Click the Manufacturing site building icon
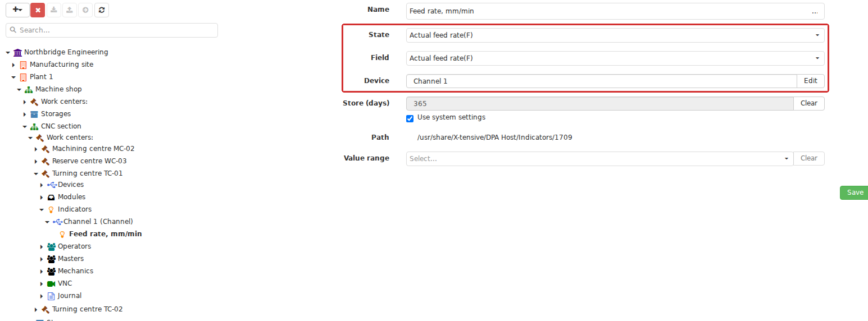The width and height of the screenshot is (868, 321). pyautogui.click(x=23, y=65)
